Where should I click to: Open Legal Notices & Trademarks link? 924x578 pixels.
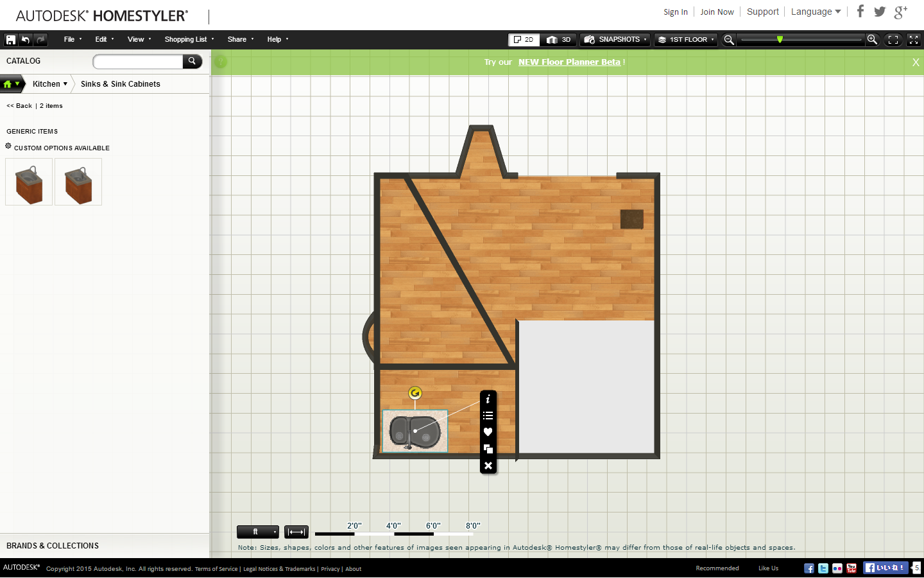tap(279, 569)
